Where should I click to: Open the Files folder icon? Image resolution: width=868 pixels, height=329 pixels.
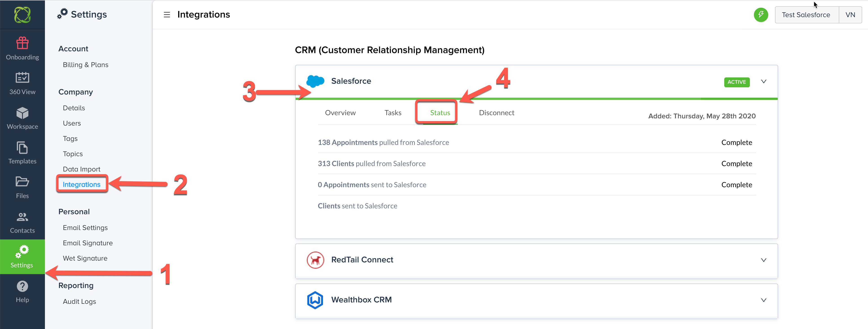click(x=22, y=182)
